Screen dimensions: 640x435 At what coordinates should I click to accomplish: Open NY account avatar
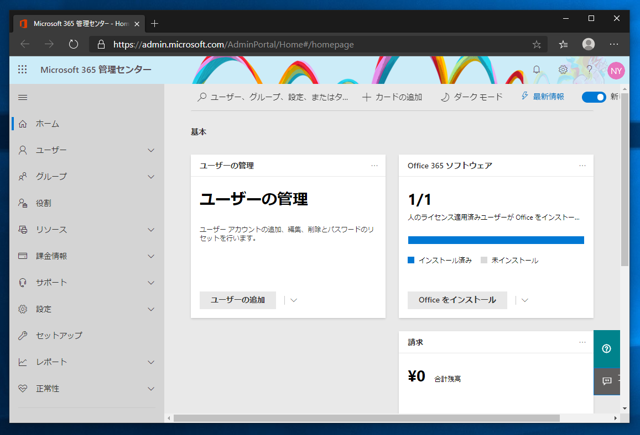tap(616, 71)
